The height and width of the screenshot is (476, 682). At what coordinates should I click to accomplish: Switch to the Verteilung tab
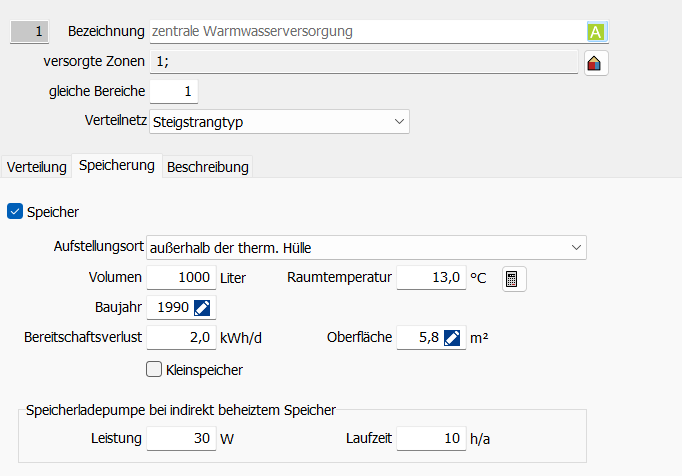(x=37, y=166)
